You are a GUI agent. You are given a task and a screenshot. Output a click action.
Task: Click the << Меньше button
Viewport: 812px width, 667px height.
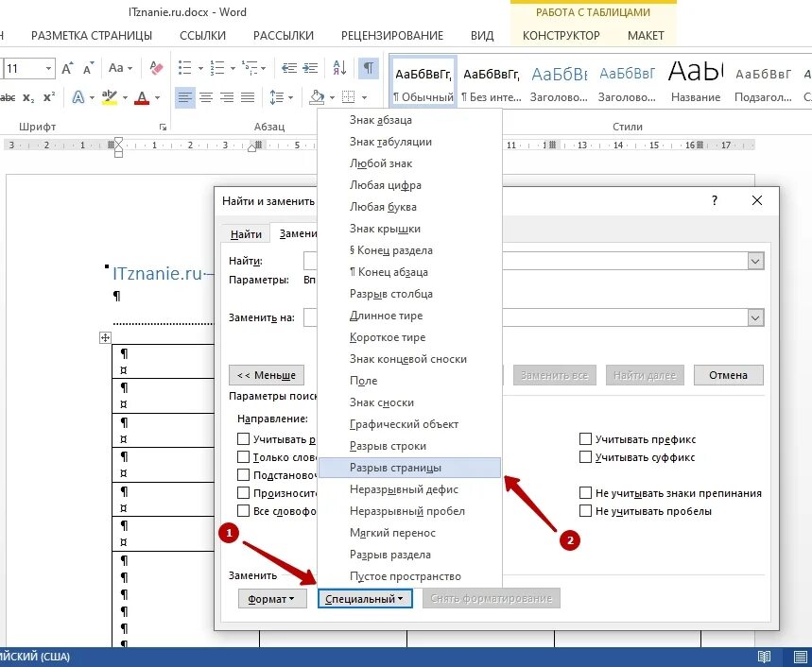click(x=267, y=375)
